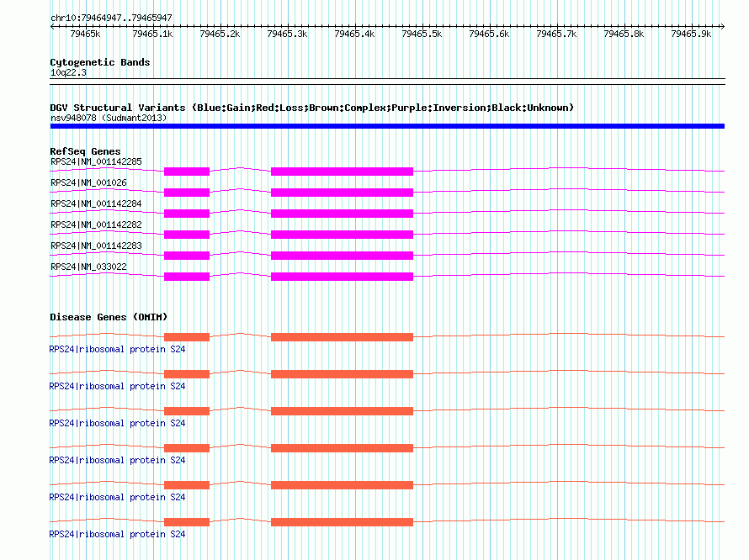Image resolution: width=749 pixels, height=560 pixels.
Task: Click the short magenta exon of NM_001142285
Action: tap(187, 172)
